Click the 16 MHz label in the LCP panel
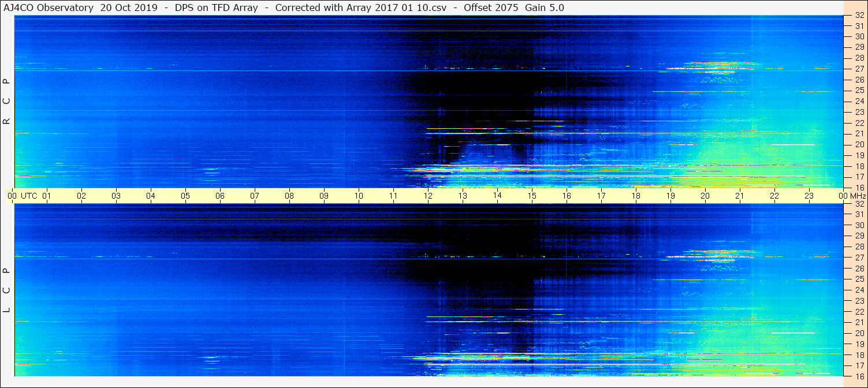The width and height of the screenshot is (868, 388). coord(859,376)
